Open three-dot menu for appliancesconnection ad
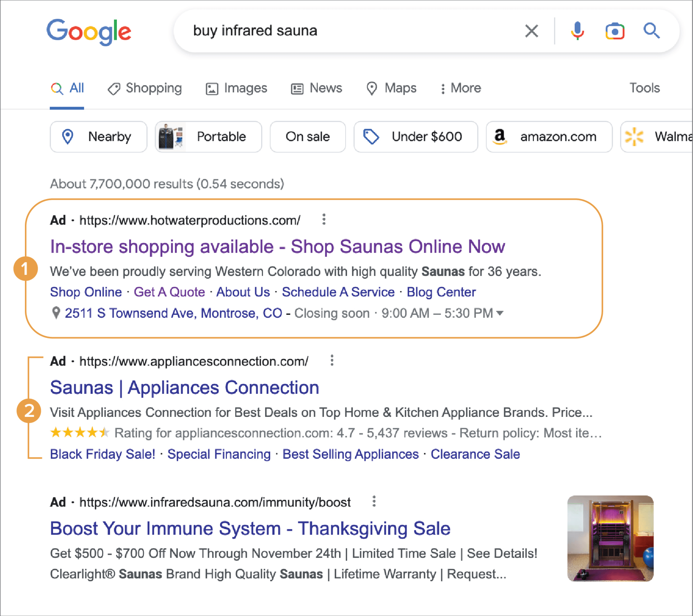693x616 pixels. click(x=332, y=361)
